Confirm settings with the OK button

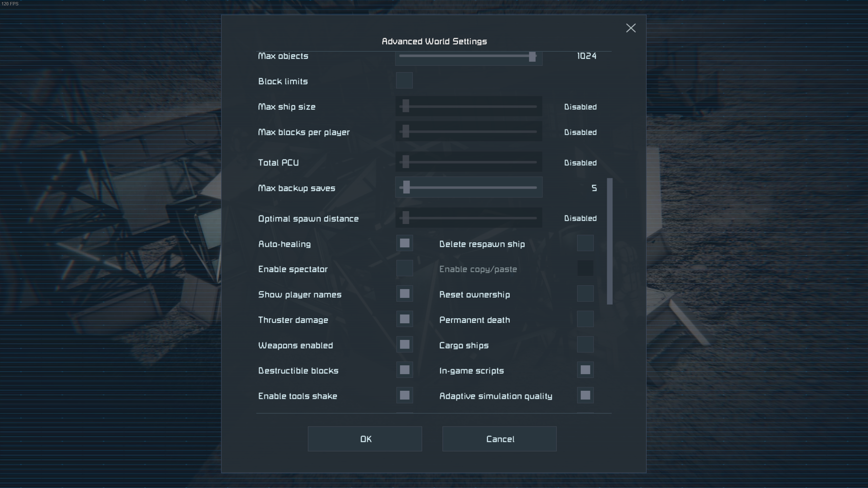(365, 439)
